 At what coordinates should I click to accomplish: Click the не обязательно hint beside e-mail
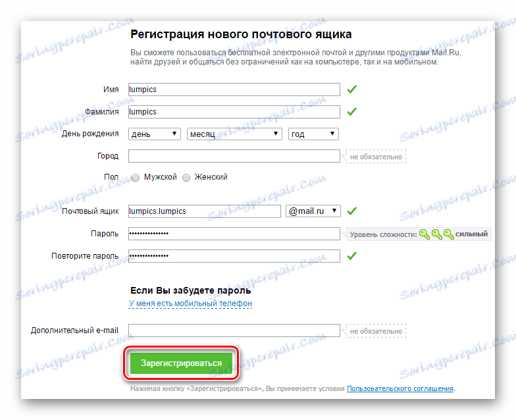point(376,331)
